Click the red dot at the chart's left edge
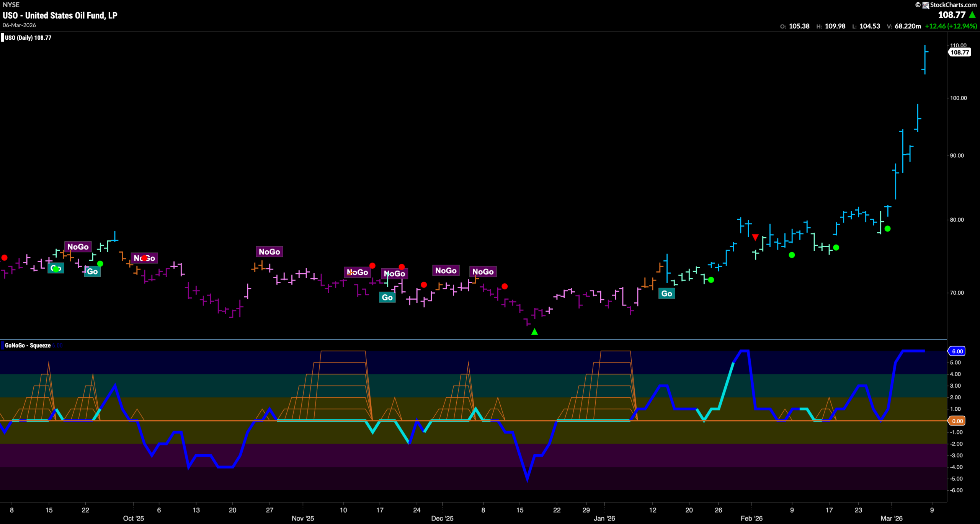The width and height of the screenshot is (980, 524). [4, 258]
